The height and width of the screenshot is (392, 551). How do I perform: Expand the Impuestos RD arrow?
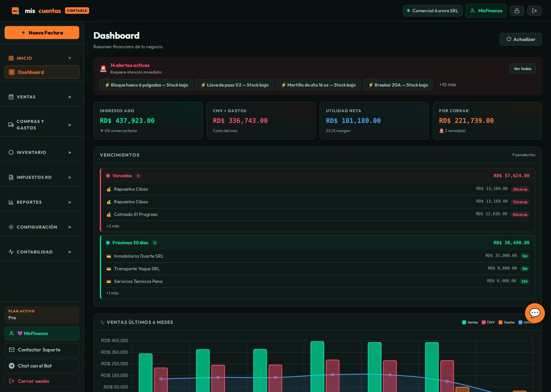click(x=70, y=177)
